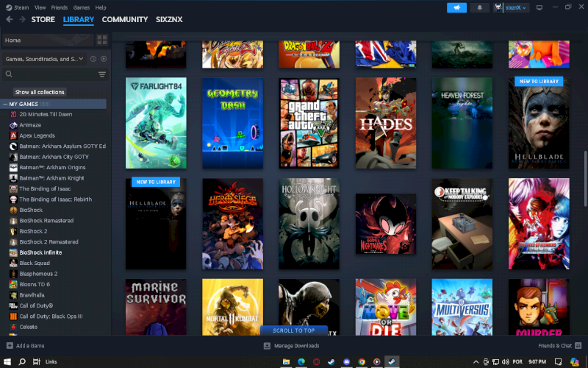Select Apex Legends in the sidebar
The width and height of the screenshot is (588, 368).
[37, 135]
